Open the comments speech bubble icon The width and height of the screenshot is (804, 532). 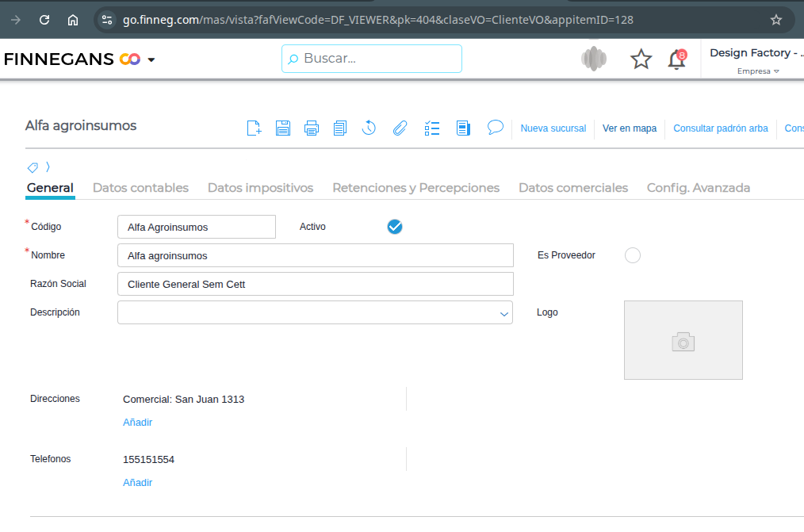click(496, 127)
